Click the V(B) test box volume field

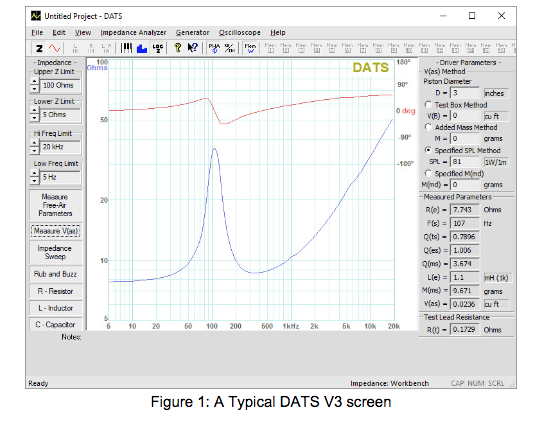click(464, 116)
